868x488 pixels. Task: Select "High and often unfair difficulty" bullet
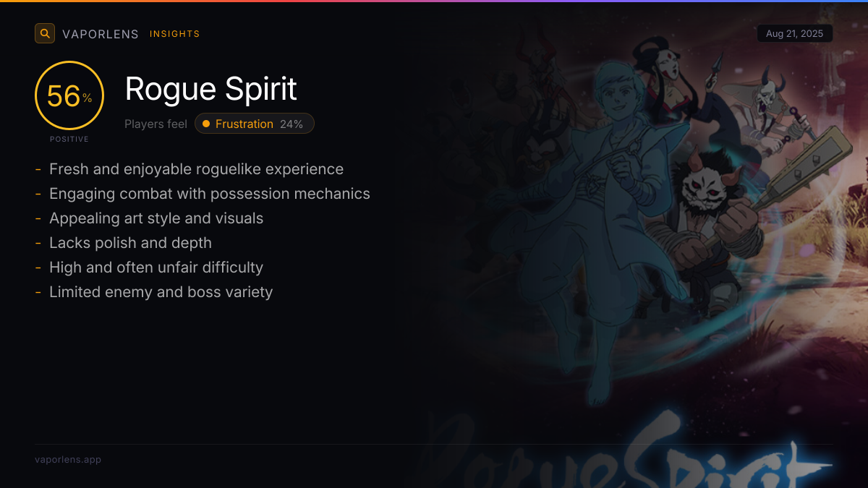point(156,267)
